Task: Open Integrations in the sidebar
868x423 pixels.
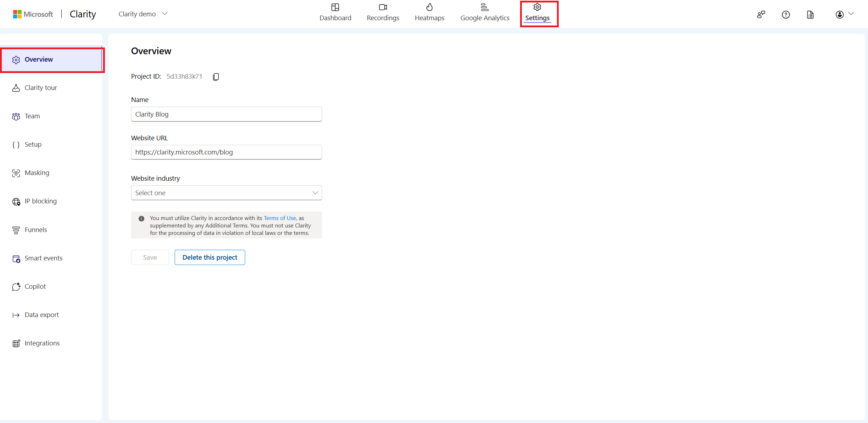Action: click(42, 343)
